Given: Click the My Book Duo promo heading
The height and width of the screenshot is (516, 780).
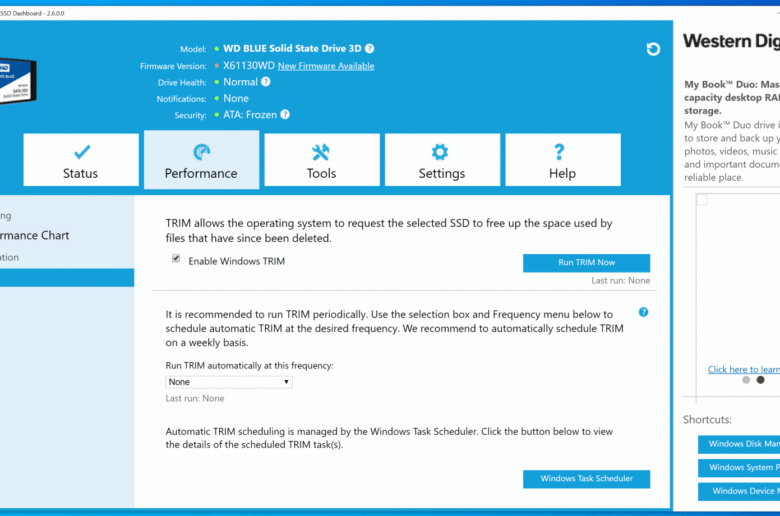Looking at the screenshot, I should click(x=732, y=98).
